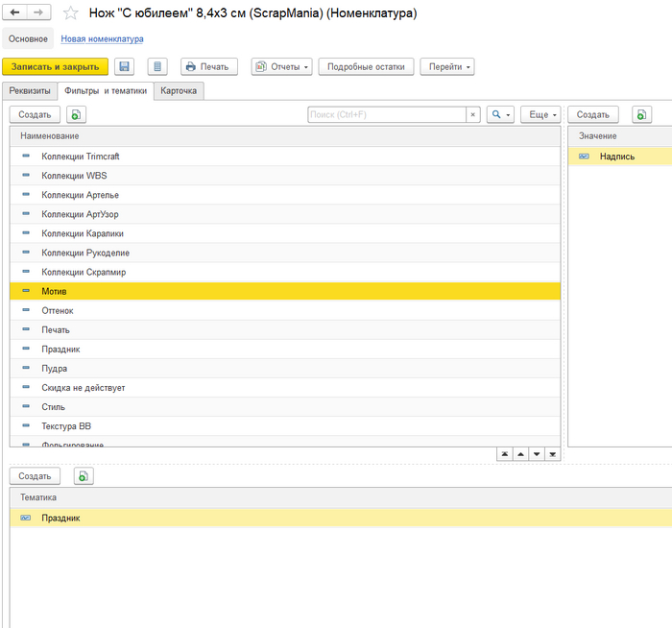Open the Отчеты dropdown menu
This screenshot has height=628, width=672.
pyautogui.click(x=281, y=66)
